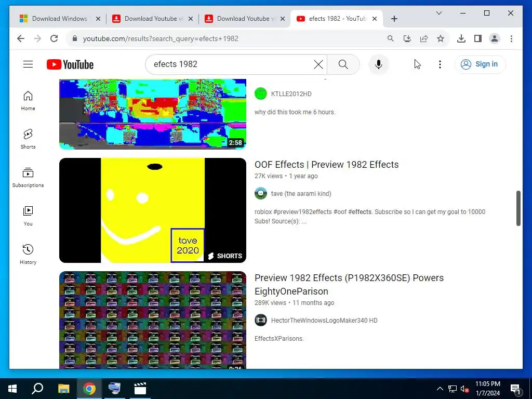Viewport: 532px width, 399px height.
Task: Open HectorTheWindowsLogoMaker340 HD channel avatar
Action: 261,320
